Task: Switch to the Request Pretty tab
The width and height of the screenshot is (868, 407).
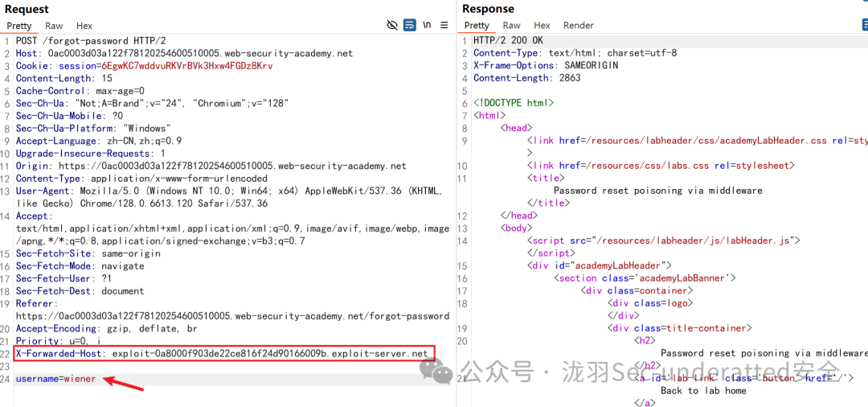Action: (x=19, y=26)
